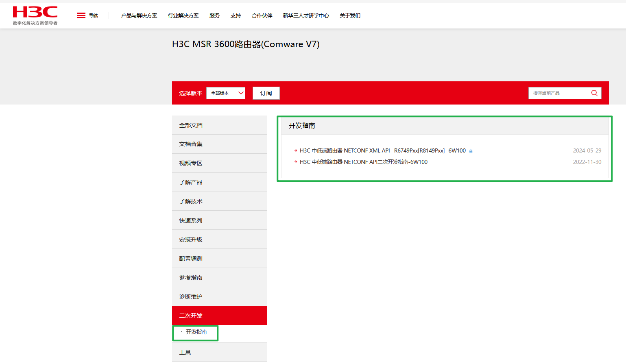626x364 pixels.
Task: Select 了解产品 in the sidebar
Action: tap(219, 182)
